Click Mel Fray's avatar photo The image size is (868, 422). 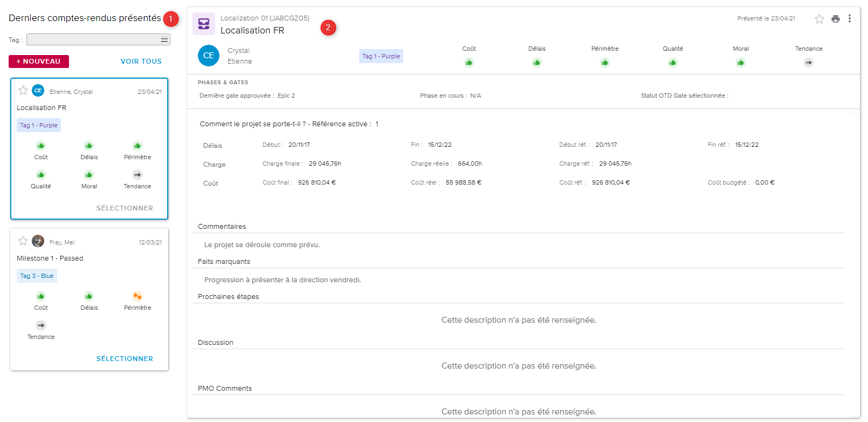(38, 241)
